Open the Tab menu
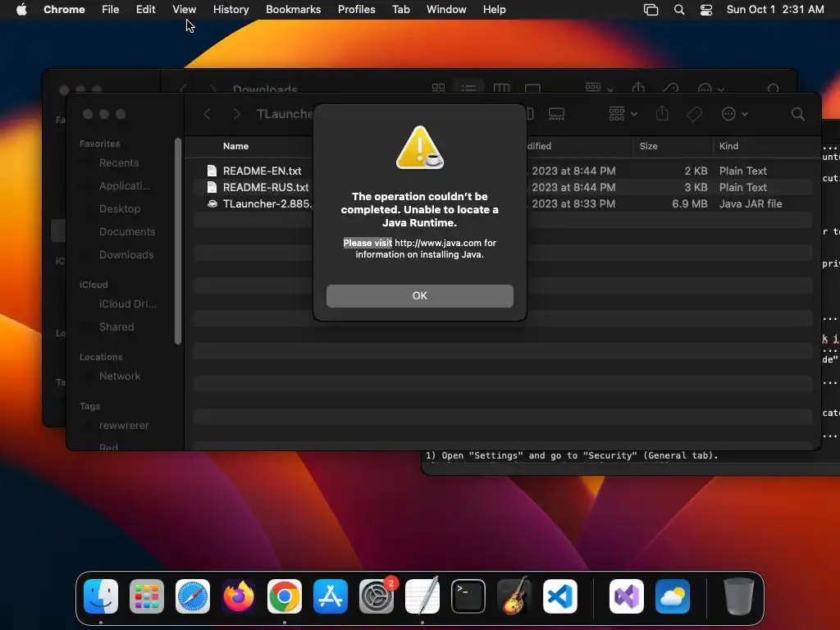Viewport: 840px width, 630px height. tap(400, 10)
